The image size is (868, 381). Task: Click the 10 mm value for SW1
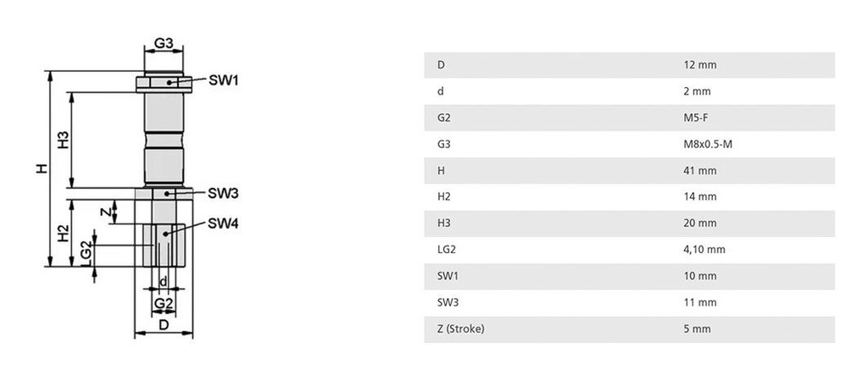click(x=700, y=276)
